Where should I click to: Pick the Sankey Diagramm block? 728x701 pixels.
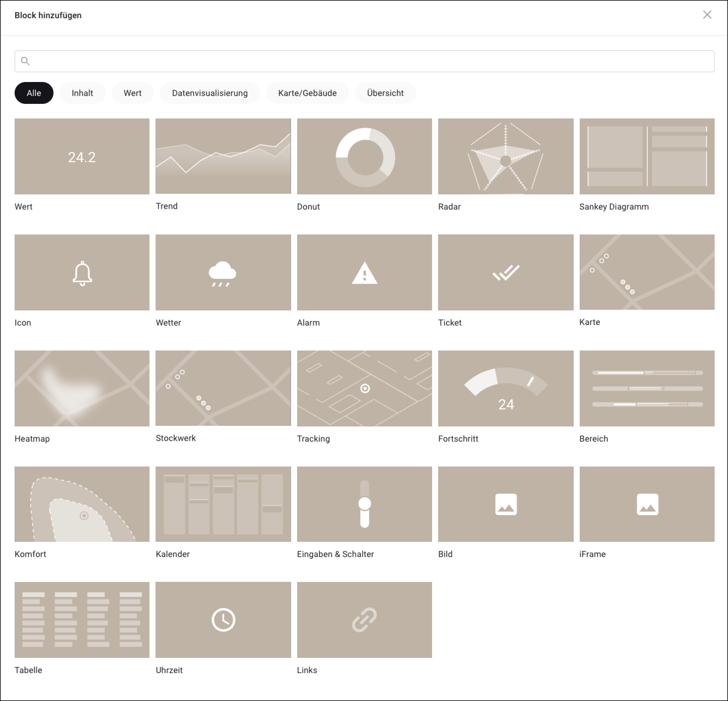(x=647, y=156)
